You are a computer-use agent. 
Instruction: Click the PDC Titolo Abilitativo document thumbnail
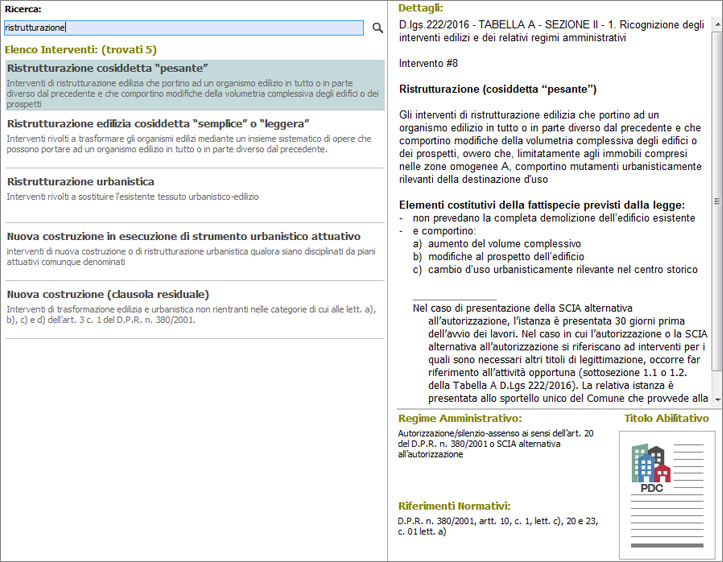pyautogui.click(x=667, y=495)
